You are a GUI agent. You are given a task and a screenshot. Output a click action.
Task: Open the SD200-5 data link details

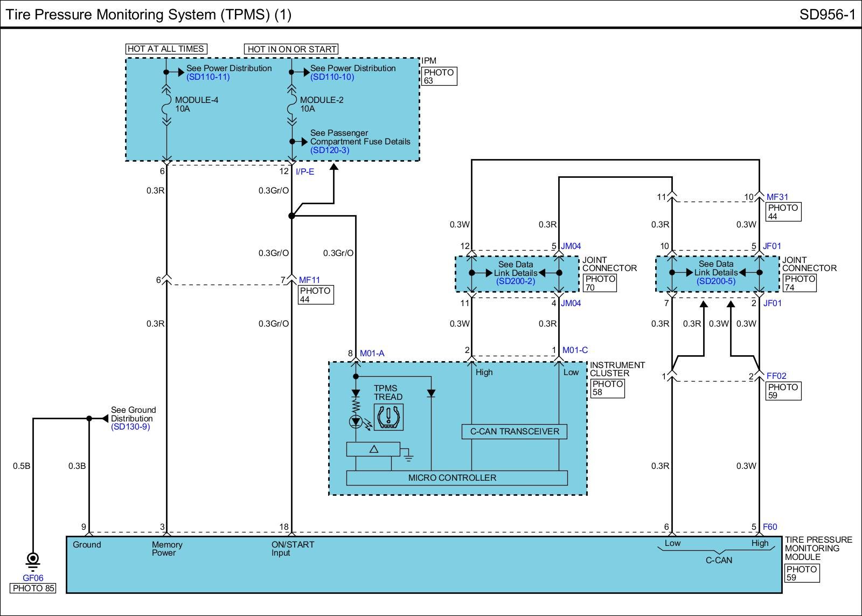point(715,281)
